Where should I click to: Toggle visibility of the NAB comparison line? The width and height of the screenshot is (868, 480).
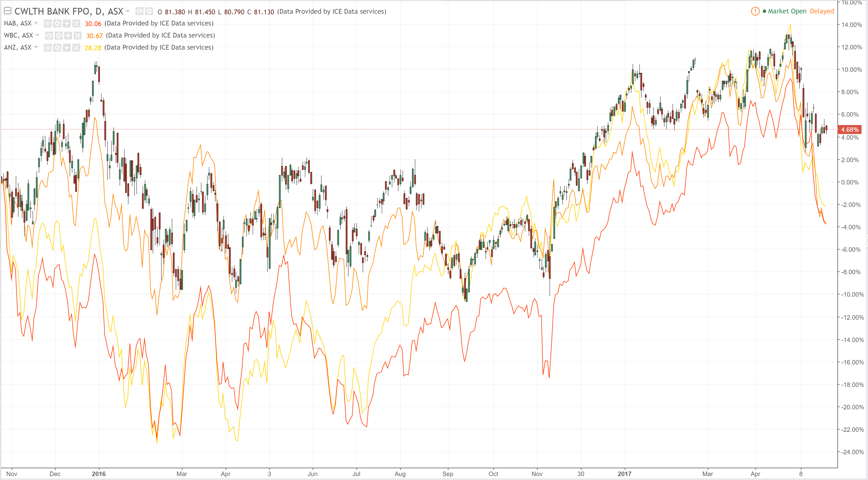coord(48,24)
